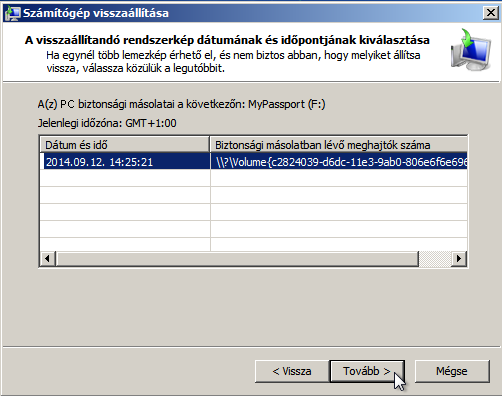Click the Biztonsági másolatban lévő meghajtók száma header
502x396 pixels.
339,145
